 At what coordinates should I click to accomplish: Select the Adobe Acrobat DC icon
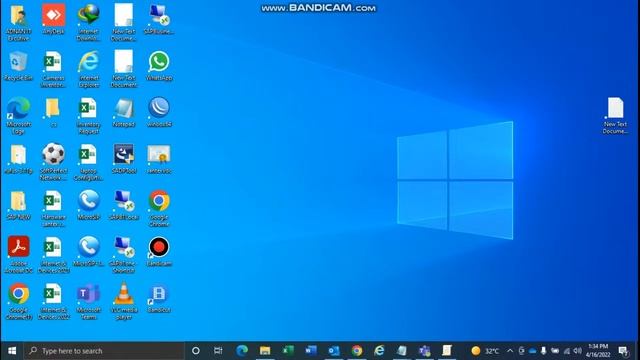(18, 254)
